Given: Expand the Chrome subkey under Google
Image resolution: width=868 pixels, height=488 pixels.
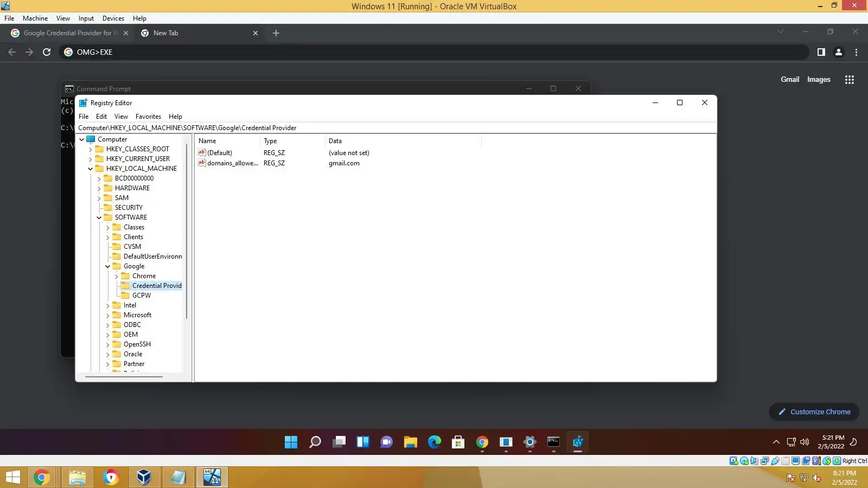Looking at the screenshot, I should tap(117, 276).
